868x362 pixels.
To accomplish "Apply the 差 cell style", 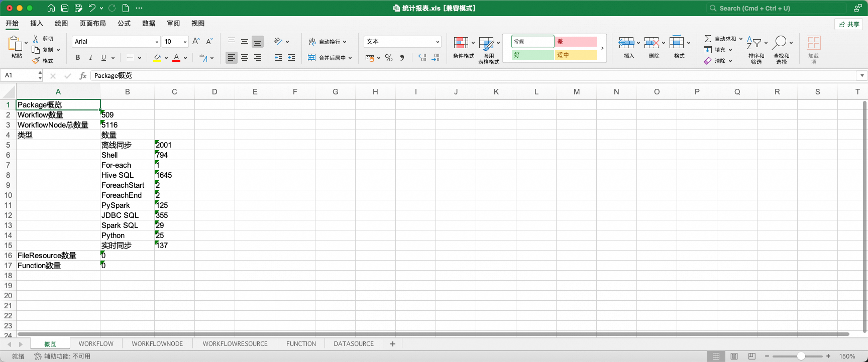I will point(576,42).
